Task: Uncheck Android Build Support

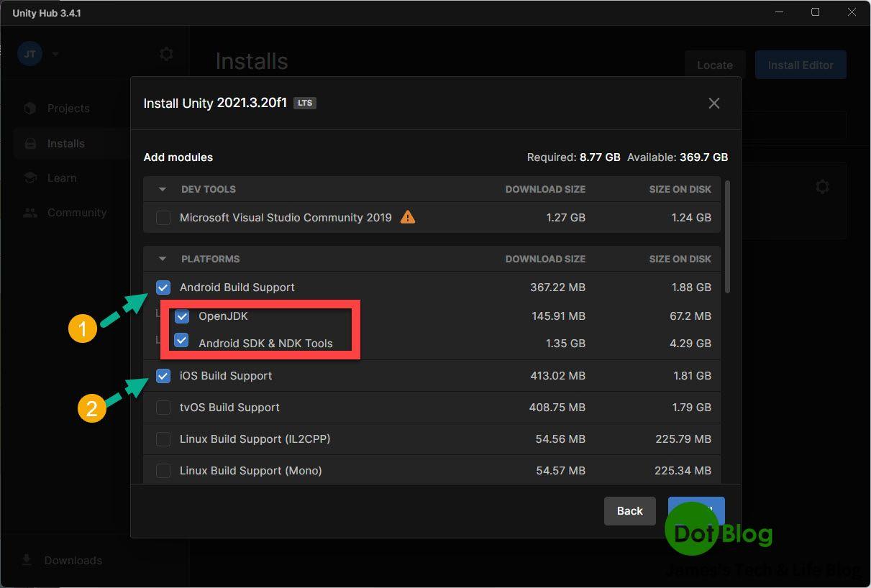Action: [x=163, y=288]
